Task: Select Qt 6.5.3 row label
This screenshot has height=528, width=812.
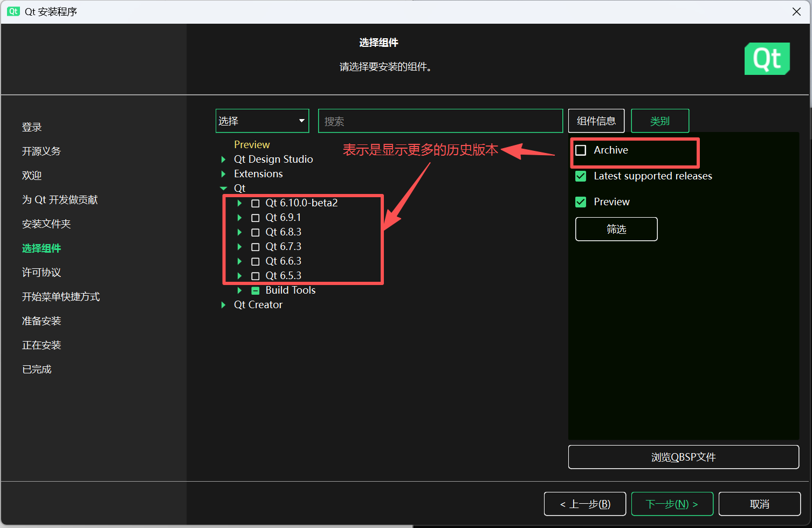Action: pyautogui.click(x=283, y=276)
